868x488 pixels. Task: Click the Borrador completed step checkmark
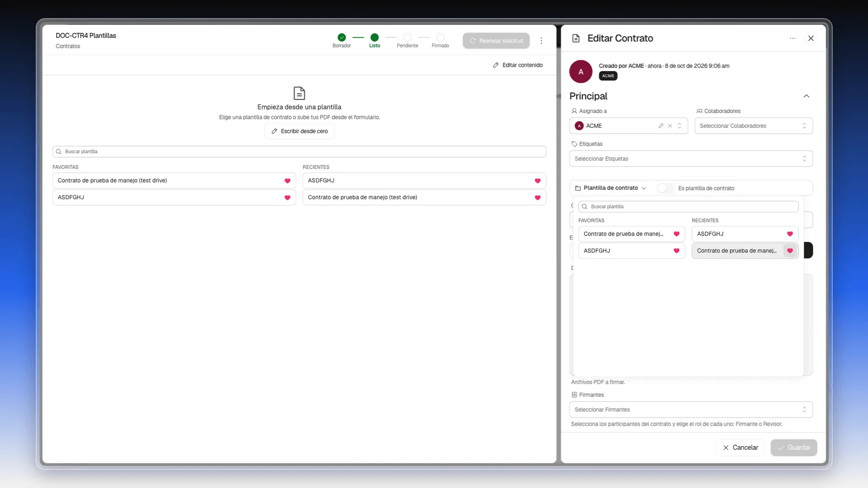[x=342, y=38]
